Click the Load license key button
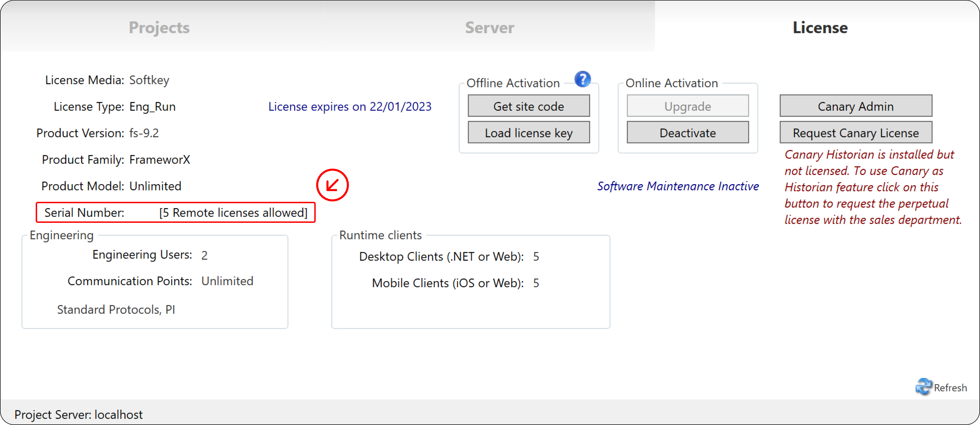Viewport: 980px width, 425px height. (x=529, y=132)
